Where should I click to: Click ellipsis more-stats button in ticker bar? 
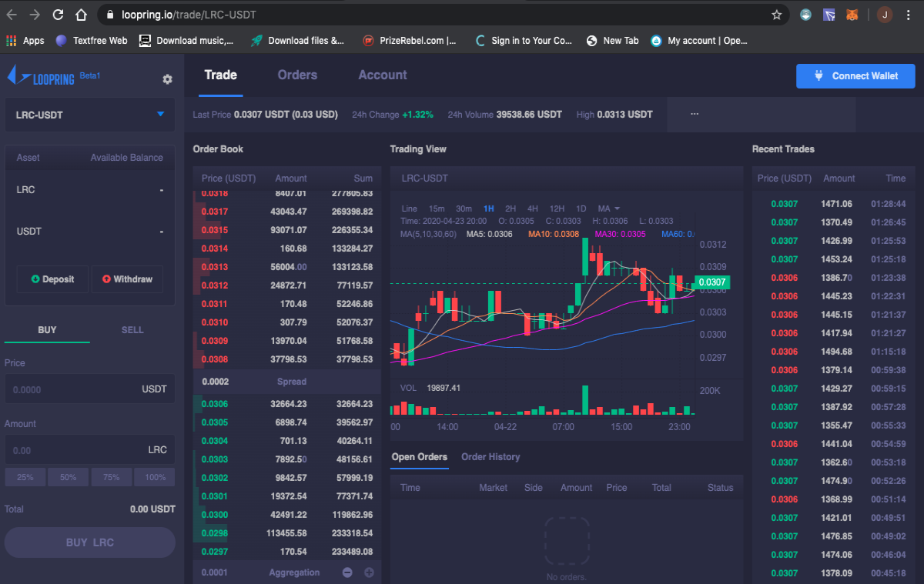pyautogui.click(x=695, y=114)
